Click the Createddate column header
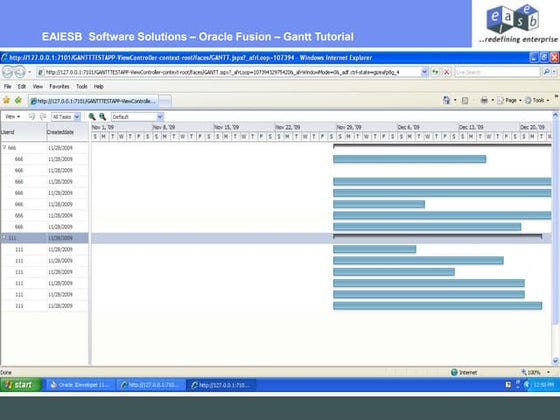560x420 pixels. click(68, 132)
